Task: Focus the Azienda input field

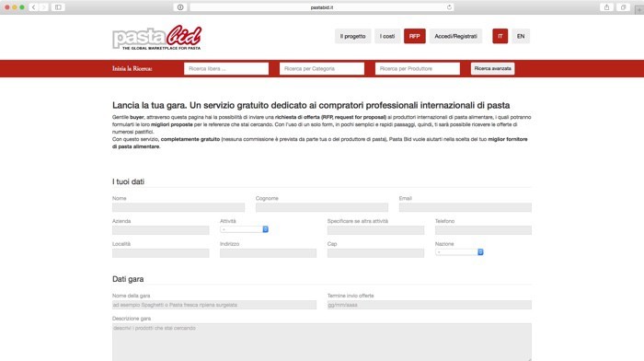Action: click(161, 230)
